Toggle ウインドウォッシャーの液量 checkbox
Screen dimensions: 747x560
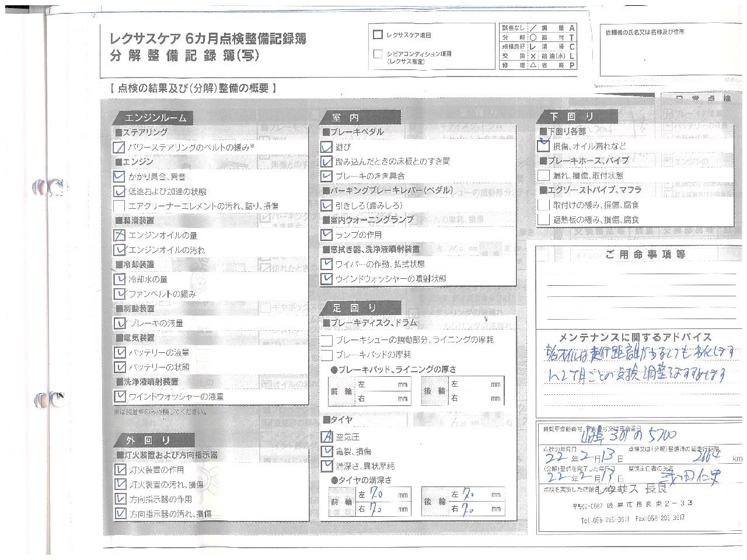[119, 396]
